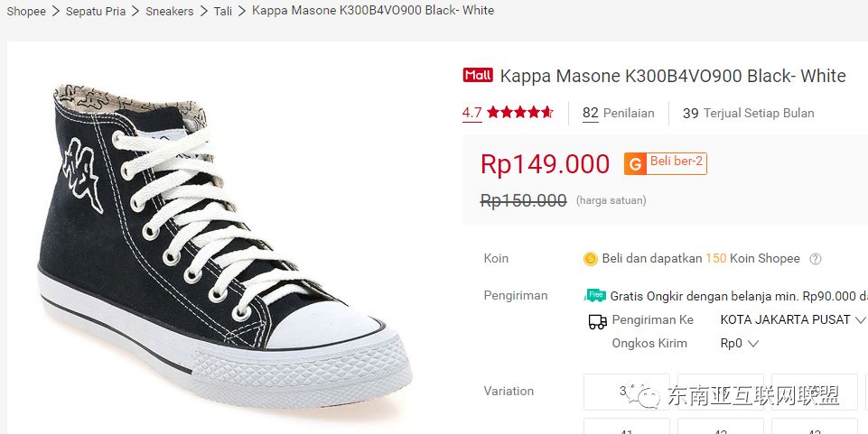Open the Sepatu Pria breadcrumb category
This screenshot has width=868, height=434.
tap(96, 11)
